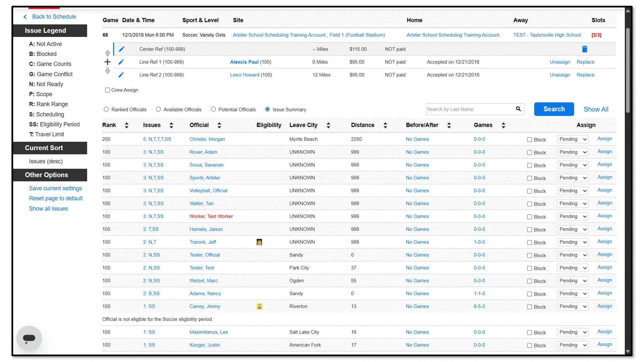
Task: Switch to Available Officials view
Action: point(158,109)
